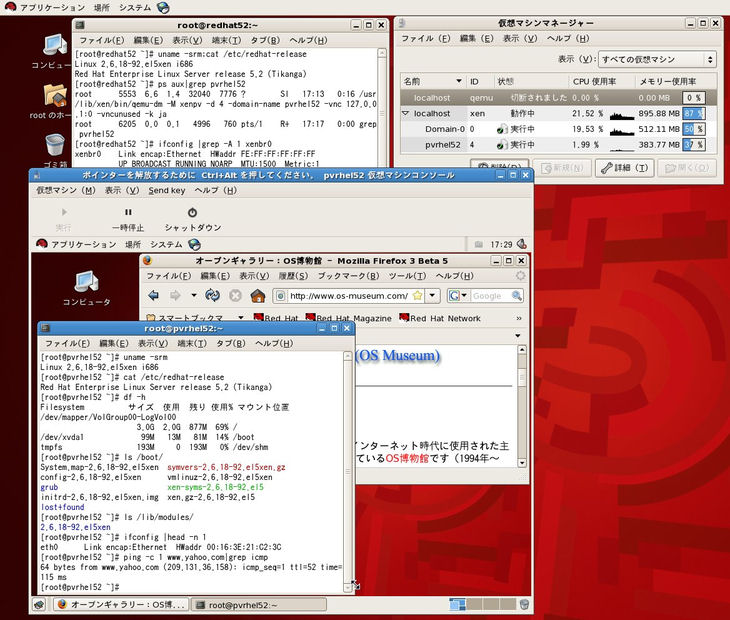Click the Open button in Virtual Machine Manager
The height and width of the screenshot is (620, 730).
687,168
